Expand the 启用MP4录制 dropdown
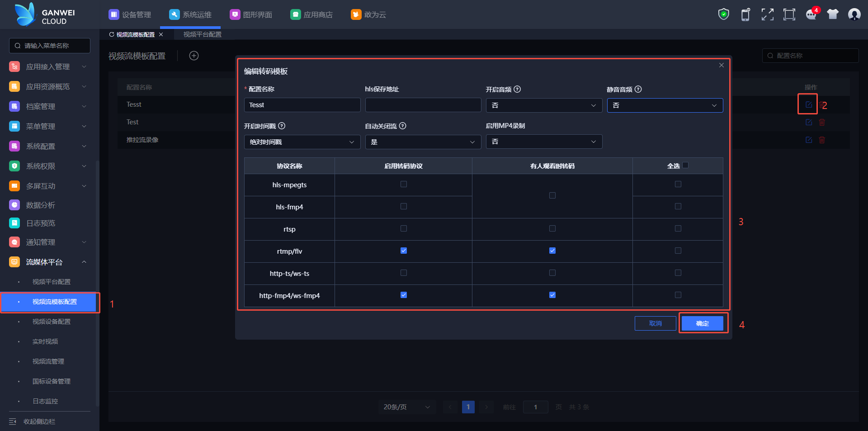This screenshot has height=431, width=868. coord(543,142)
